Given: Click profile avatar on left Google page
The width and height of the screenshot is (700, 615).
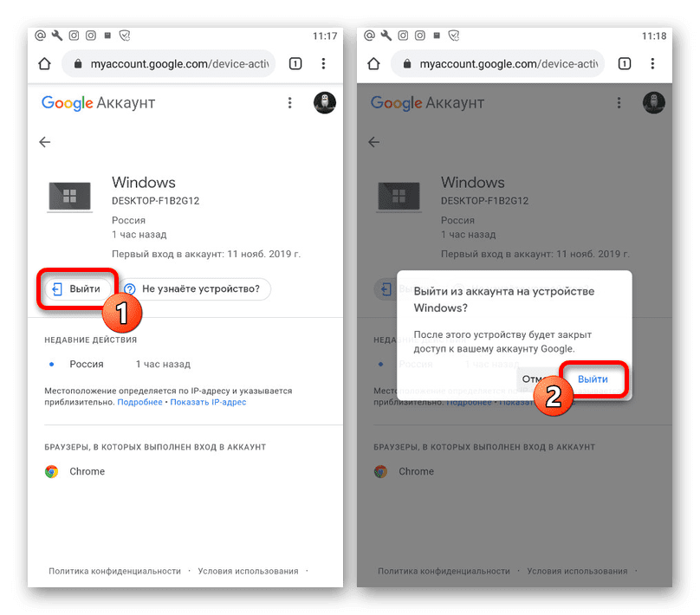Looking at the screenshot, I should tap(325, 103).
